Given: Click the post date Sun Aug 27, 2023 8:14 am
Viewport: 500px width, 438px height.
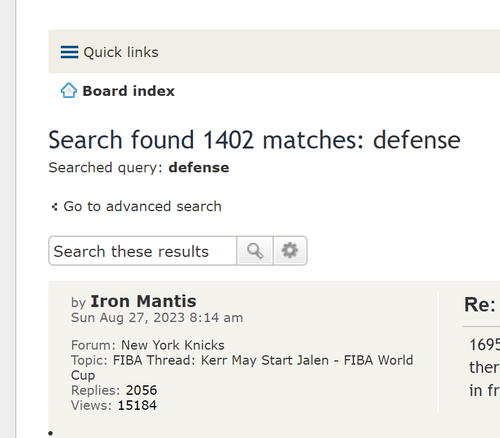Looking at the screenshot, I should 157,318.
